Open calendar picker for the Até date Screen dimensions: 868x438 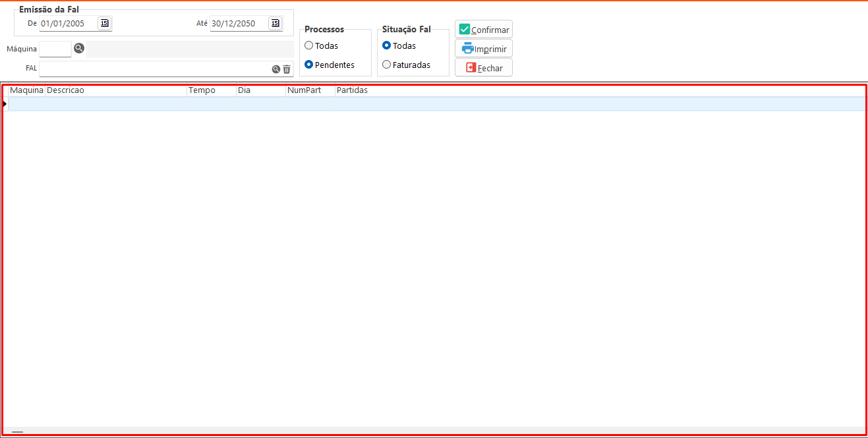point(275,23)
